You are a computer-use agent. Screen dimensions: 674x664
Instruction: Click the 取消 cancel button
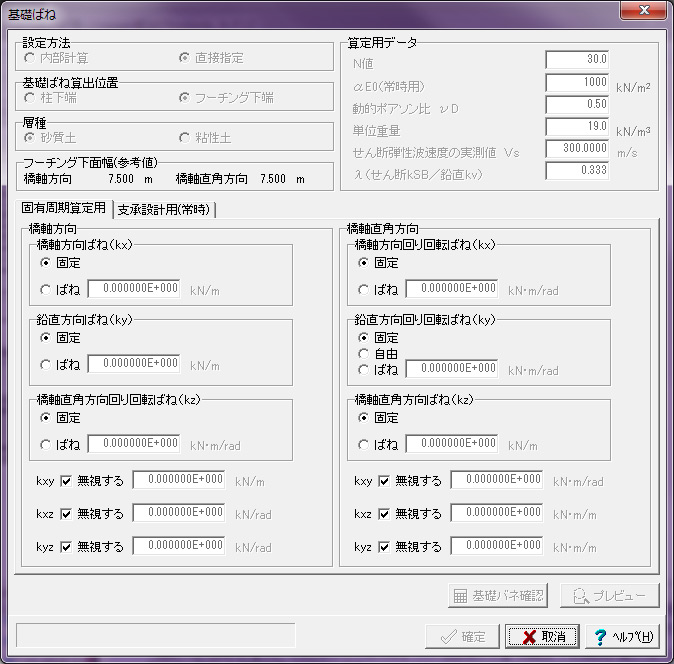[542, 636]
